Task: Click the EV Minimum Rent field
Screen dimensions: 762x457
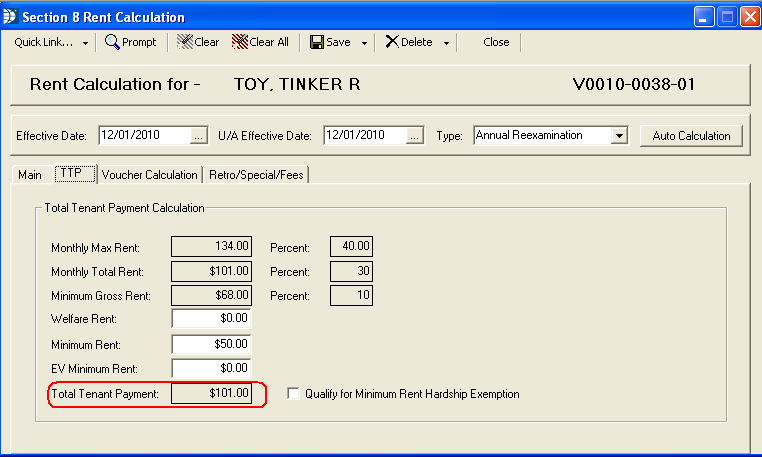Action: (211, 368)
